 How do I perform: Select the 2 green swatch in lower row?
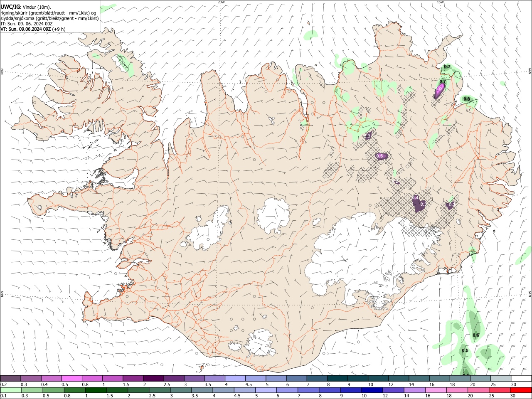pyautogui.click(x=138, y=390)
